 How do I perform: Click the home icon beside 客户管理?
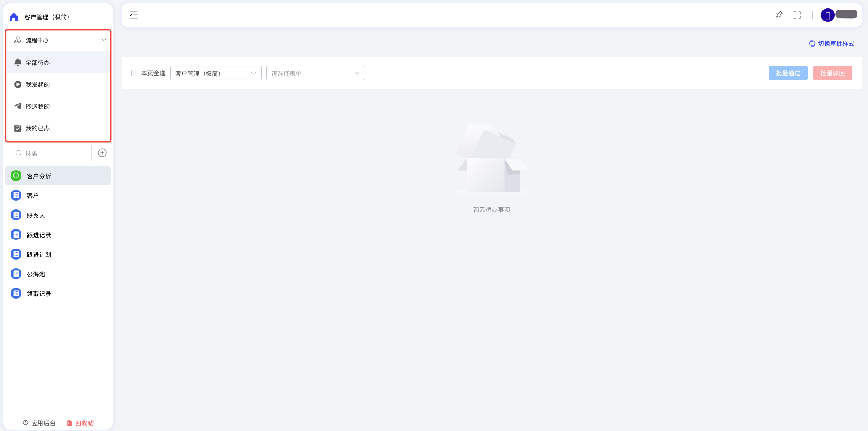point(14,17)
